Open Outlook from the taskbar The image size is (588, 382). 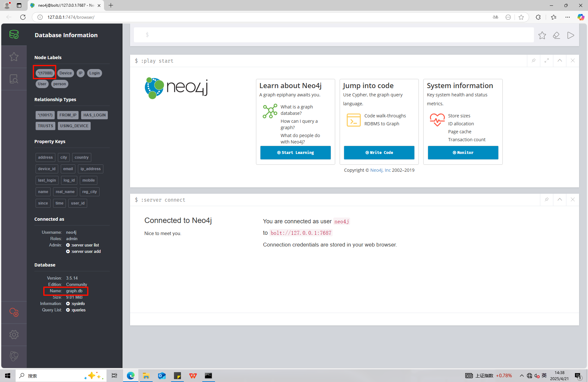coord(162,376)
